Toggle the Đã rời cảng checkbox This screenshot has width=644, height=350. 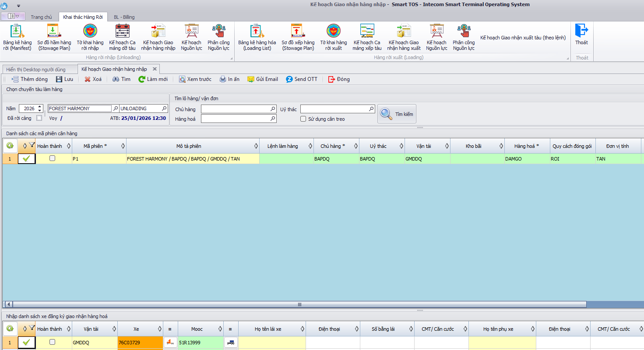tap(39, 118)
